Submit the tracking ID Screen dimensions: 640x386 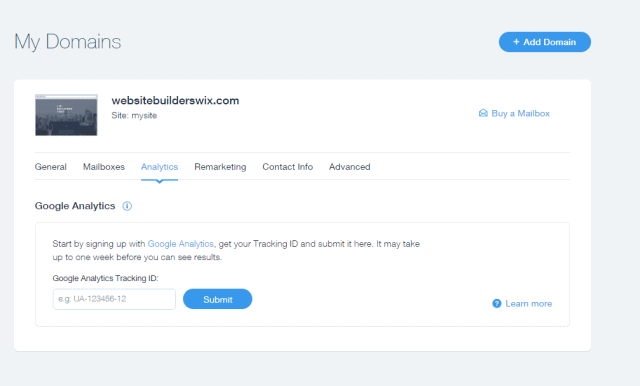(218, 299)
